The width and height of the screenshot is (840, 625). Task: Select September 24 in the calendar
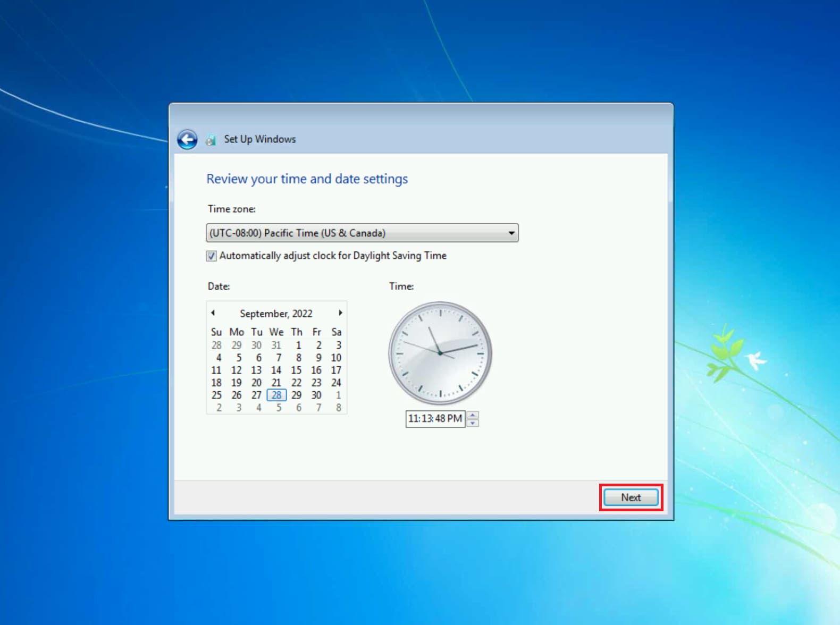pyautogui.click(x=336, y=383)
